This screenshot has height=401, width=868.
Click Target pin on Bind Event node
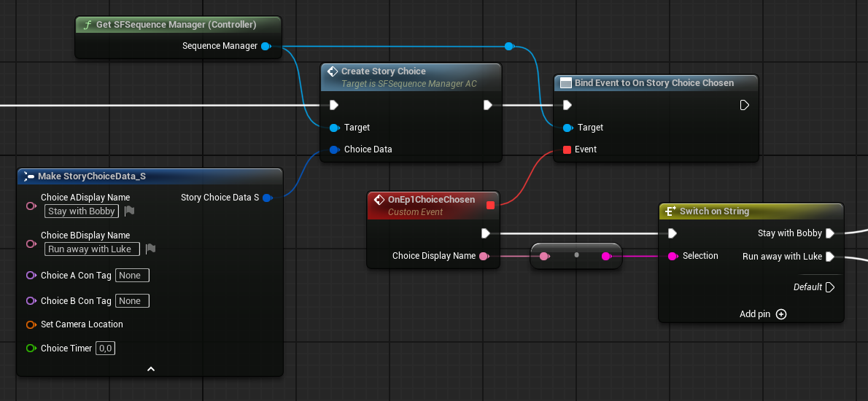(x=567, y=128)
